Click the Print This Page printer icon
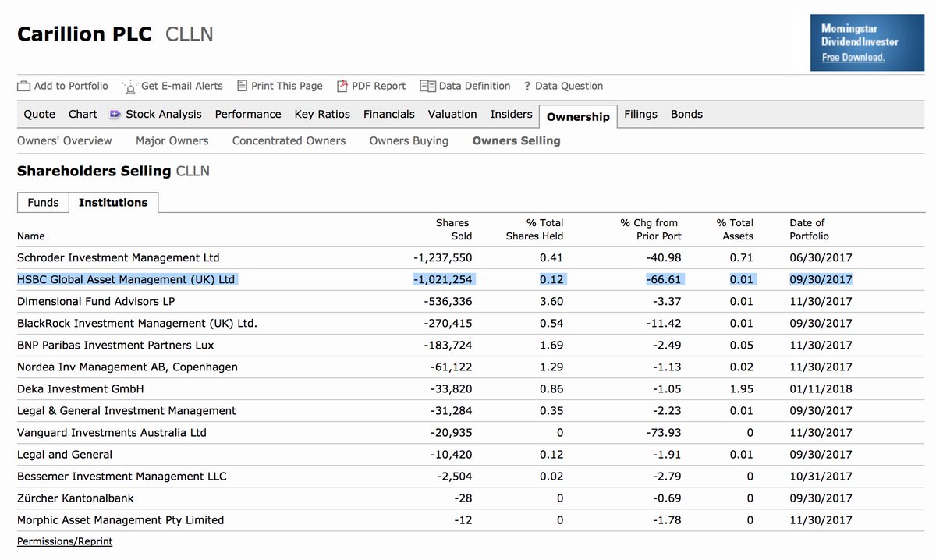This screenshot has width=936, height=560. tap(242, 86)
